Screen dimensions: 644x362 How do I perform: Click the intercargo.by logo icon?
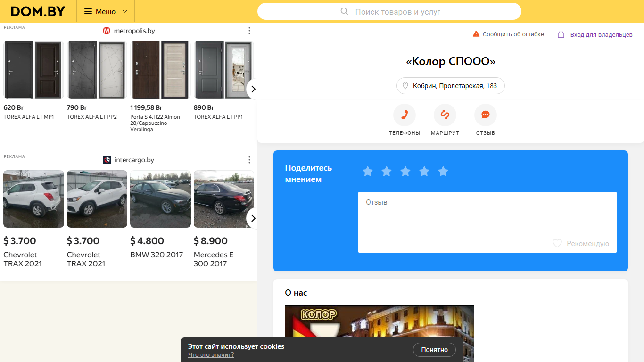[107, 160]
